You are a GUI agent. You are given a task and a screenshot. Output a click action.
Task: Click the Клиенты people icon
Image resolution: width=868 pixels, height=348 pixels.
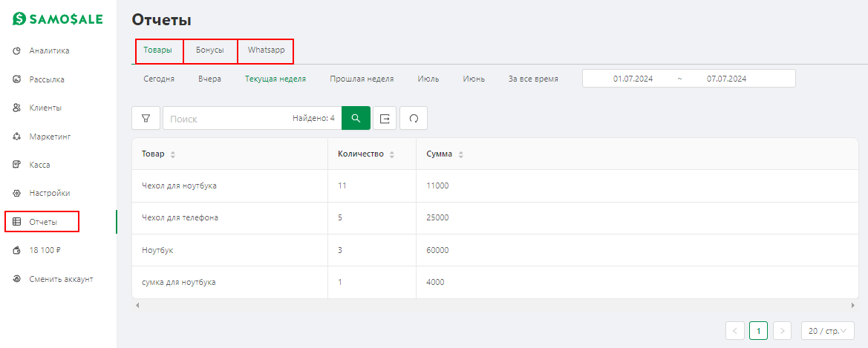pos(16,108)
